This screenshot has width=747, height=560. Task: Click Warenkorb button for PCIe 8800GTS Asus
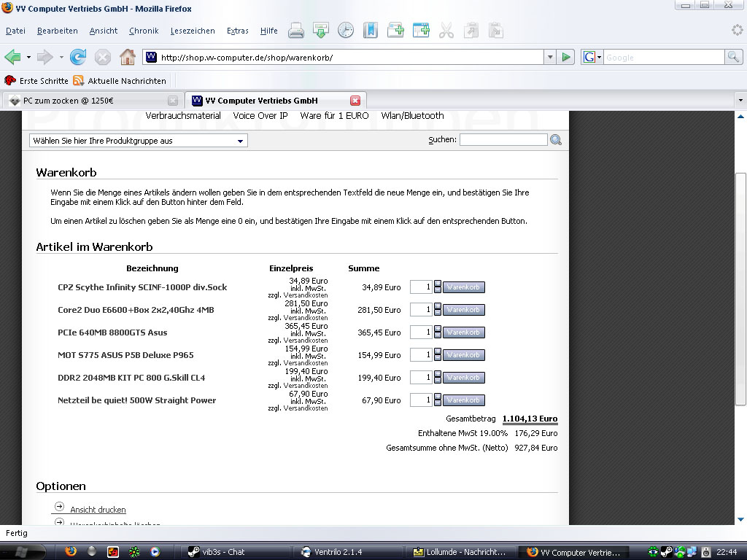(463, 332)
